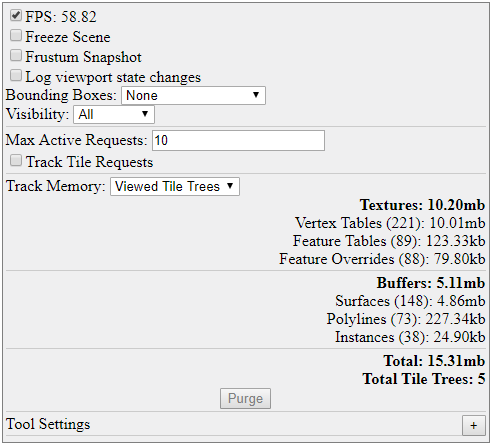Image resolution: width=492 pixels, height=444 pixels.
Task: Open the Bounding Boxes dropdown
Action: point(193,96)
